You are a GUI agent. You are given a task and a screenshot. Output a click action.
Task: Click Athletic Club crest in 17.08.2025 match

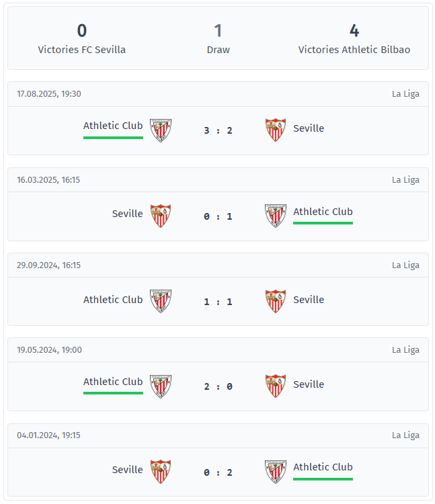pyautogui.click(x=161, y=130)
